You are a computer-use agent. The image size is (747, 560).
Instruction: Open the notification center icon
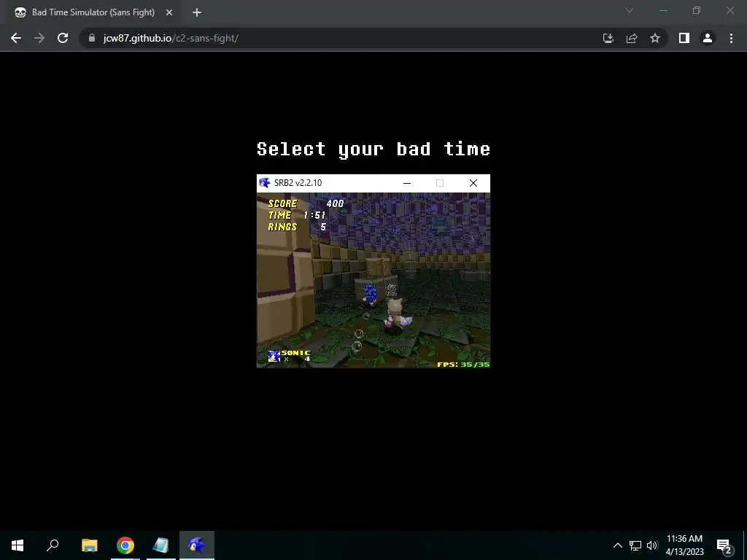(724, 545)
